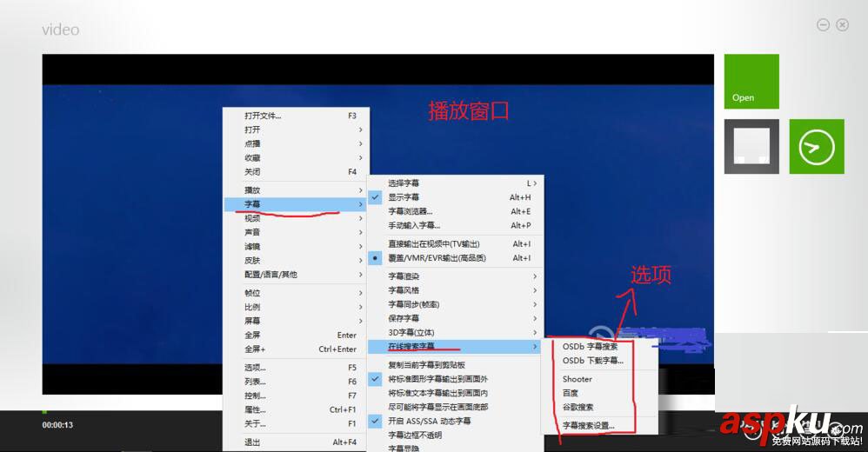Viewport: 868px width, 452px height.
Task: Expand the 声音 submenu
Action: [x=297, y=232]
